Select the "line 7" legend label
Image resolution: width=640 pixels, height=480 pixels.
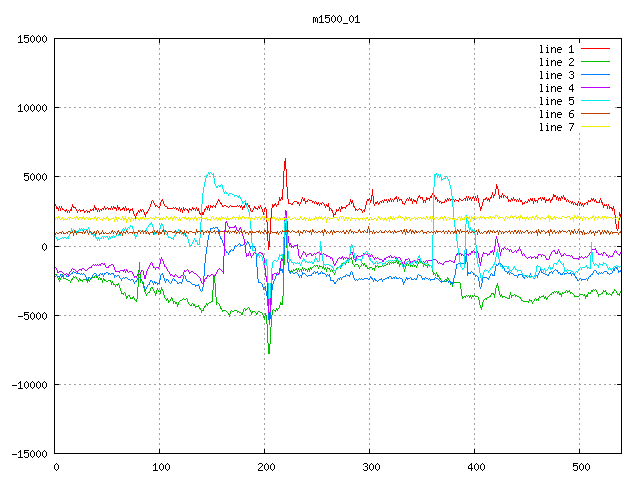pyautogui.click(x=556, y=127)
